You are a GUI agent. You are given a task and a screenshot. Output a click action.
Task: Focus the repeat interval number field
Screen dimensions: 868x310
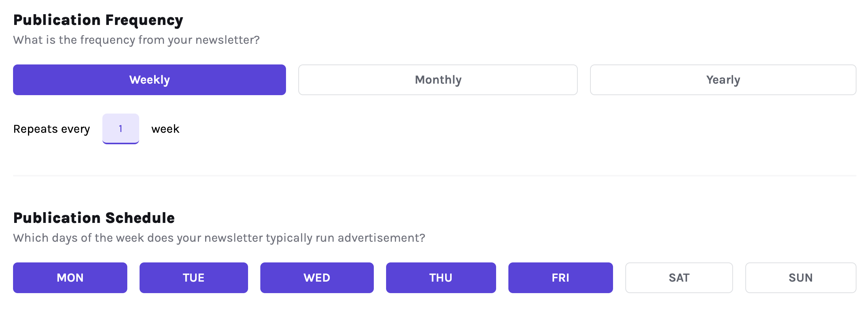coord(121,129)
